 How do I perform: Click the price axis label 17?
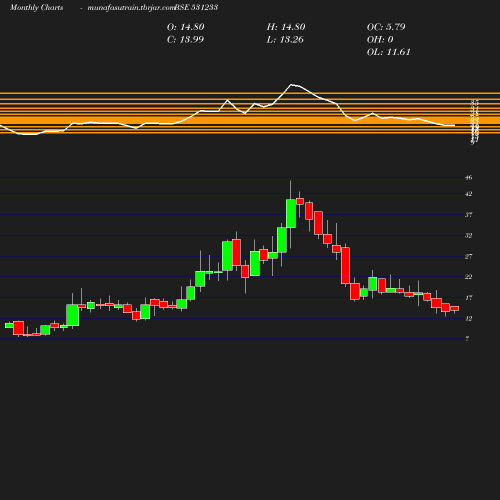(x=469, y=298)
